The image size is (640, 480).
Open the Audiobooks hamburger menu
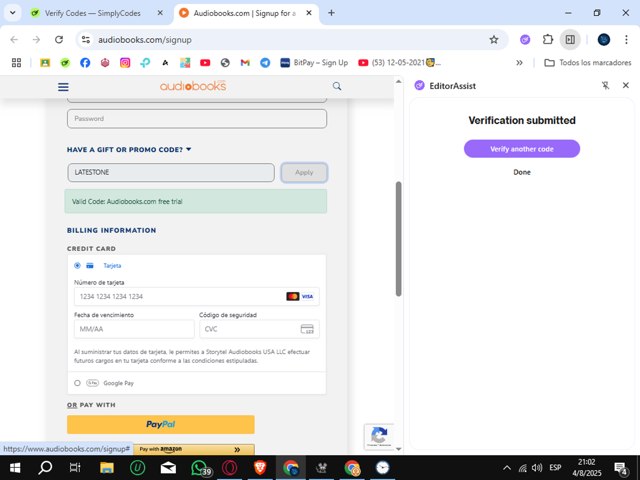[63, 87]
